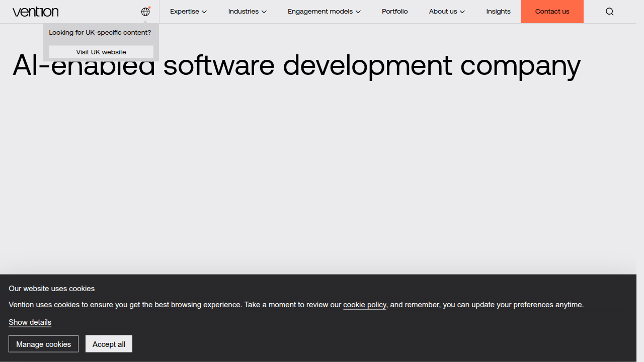Image resolution: width=644 pixels, height=362 pixels.
Task: Accept all cookies
Action: (109, 344)
